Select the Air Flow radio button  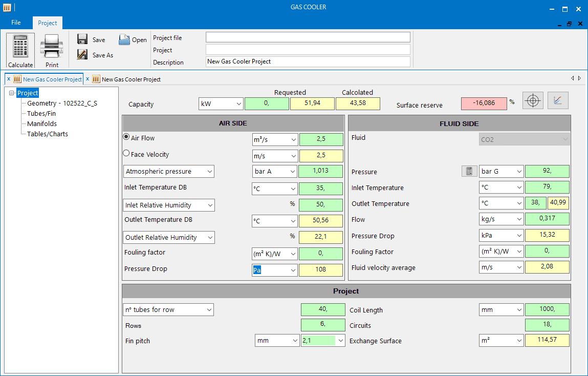126,137
